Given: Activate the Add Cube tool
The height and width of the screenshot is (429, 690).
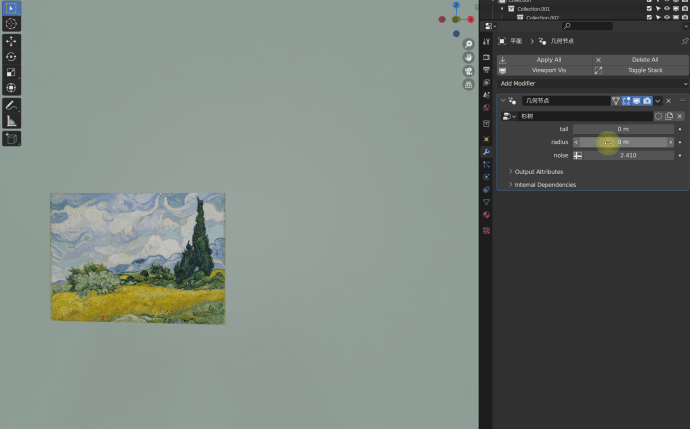Looking at the screenshot, I should (11, 139).
